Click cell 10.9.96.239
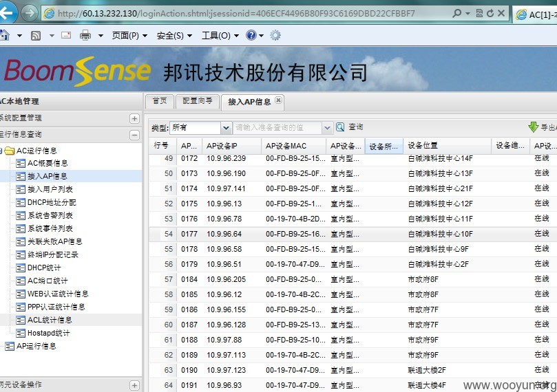 226,158
